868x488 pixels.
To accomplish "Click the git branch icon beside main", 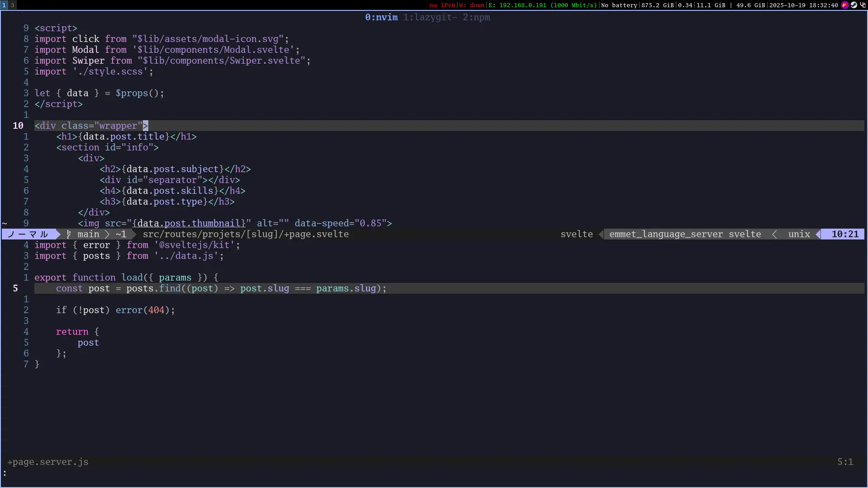I will point(69,234).
